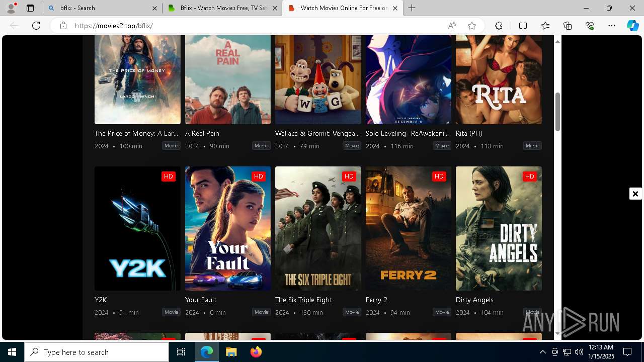Launch the Copilot sidebar icon
This screenshot has height=362, width=644.
(632, 26)
